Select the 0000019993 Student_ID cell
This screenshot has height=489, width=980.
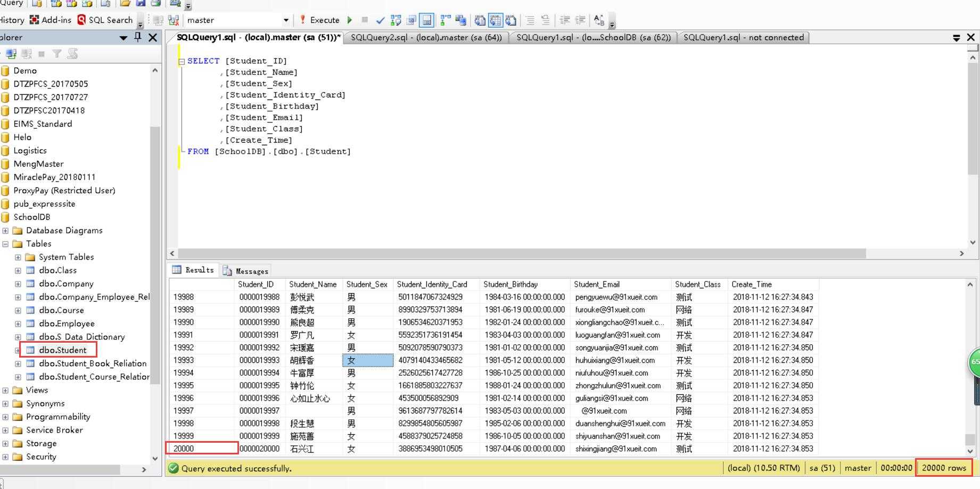[259, 360]
